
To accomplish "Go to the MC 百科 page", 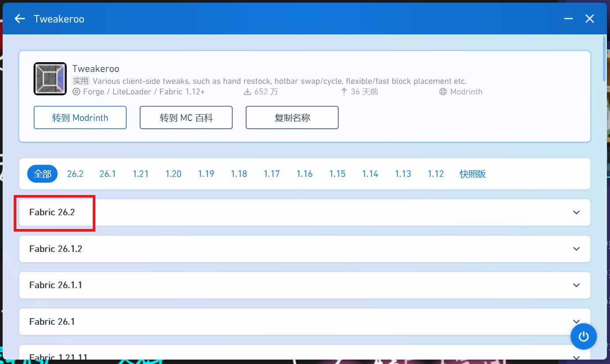I will click(186, 118).
